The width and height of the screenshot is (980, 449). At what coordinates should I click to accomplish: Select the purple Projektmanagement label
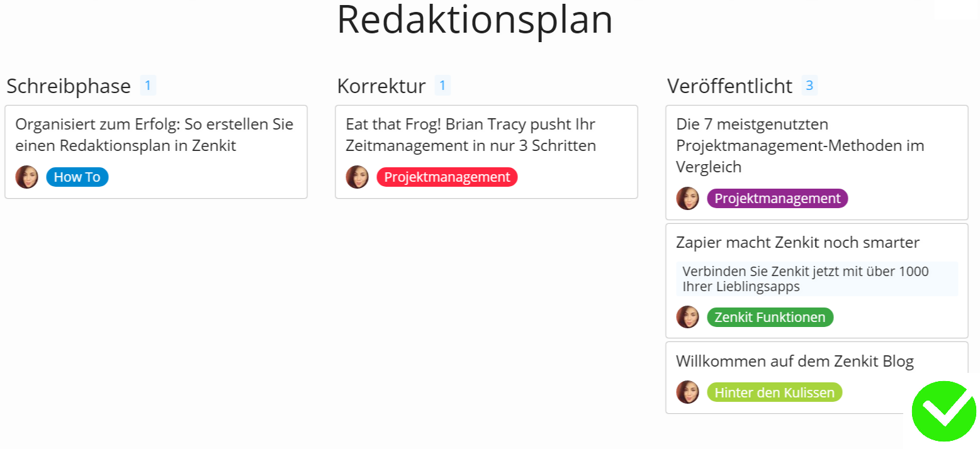[x=777, y=199]
